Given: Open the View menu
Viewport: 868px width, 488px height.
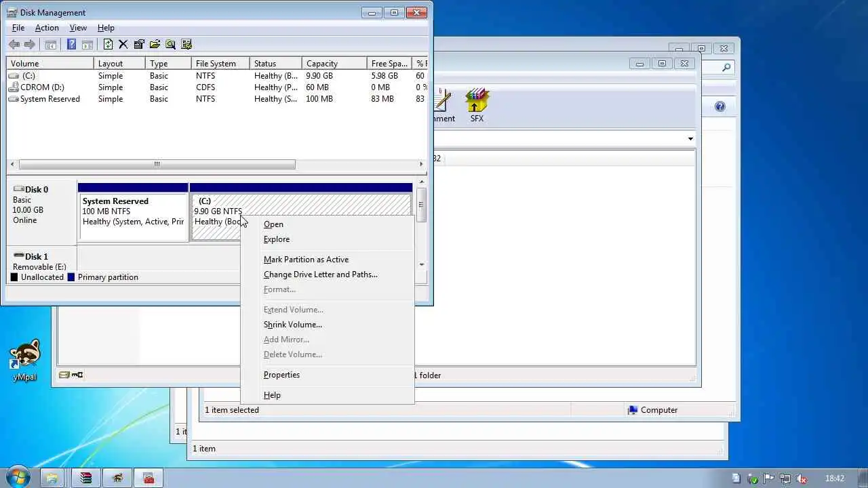Looking at the screenshot, I should point(78,28).
